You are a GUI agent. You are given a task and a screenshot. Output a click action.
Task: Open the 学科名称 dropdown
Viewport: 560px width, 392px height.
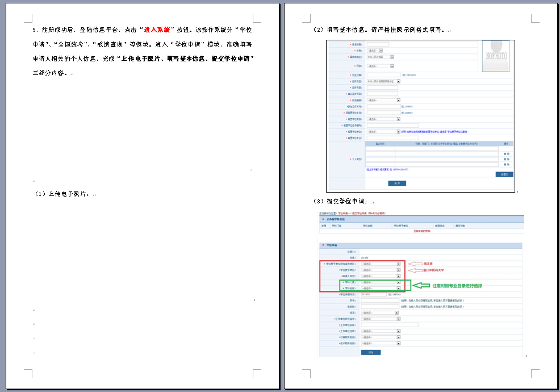click(x=381, y=288)
